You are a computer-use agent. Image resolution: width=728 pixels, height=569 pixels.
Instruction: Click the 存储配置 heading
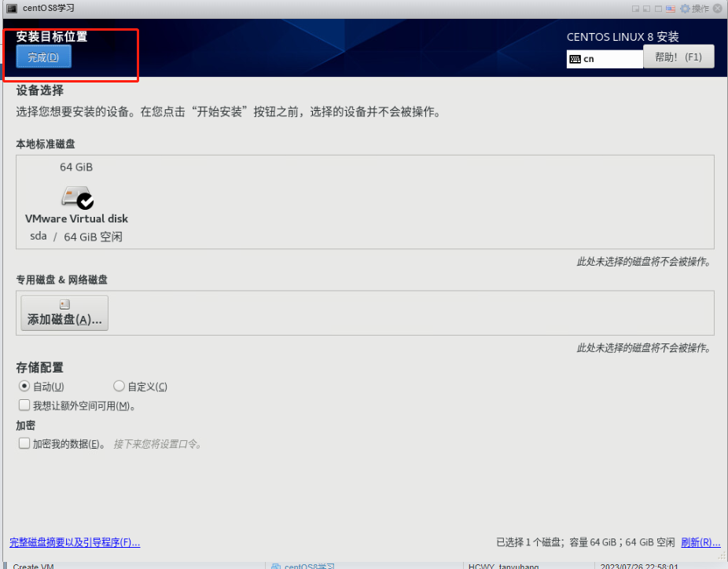40,368
